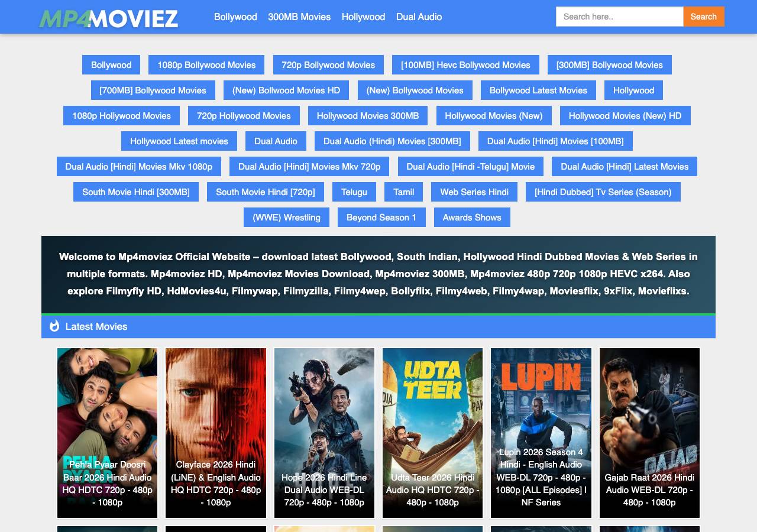The image size is (757, 532).
Task: Open the Hollywood navigation menu item
Action: click(x=363, y=17)
